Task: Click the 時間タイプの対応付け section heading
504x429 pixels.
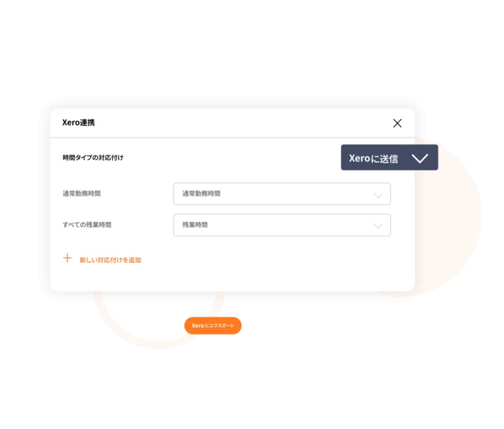Action: [x=93, y=158]
